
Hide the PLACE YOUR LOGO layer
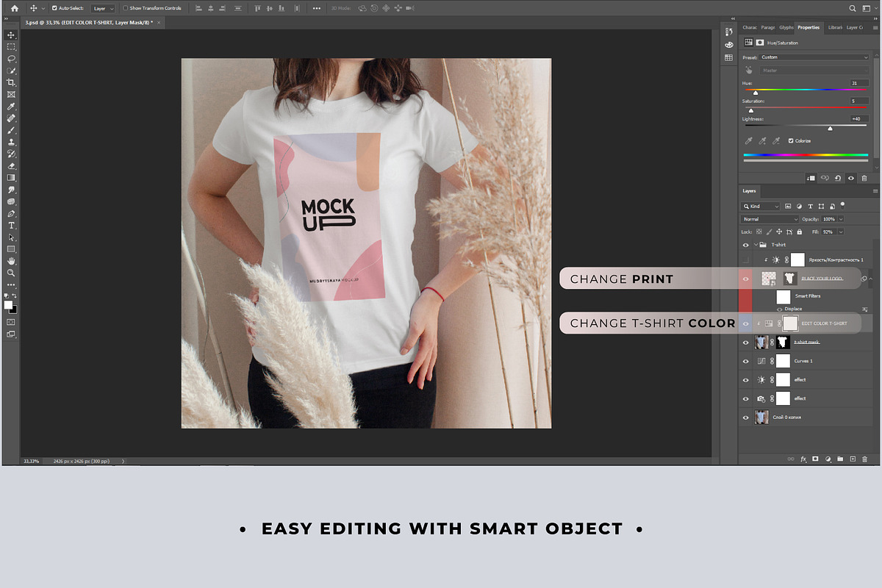(x=746, y=279)
